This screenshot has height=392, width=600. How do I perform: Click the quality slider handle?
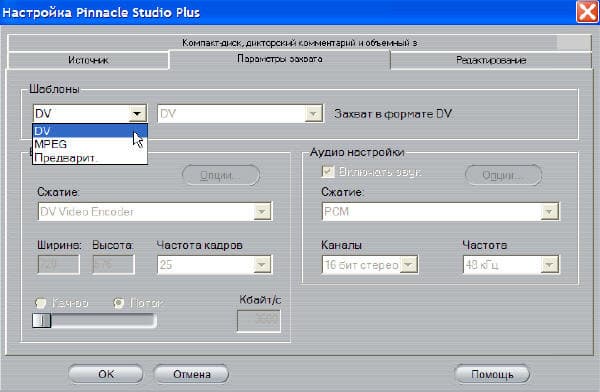(x=42, y=320)
